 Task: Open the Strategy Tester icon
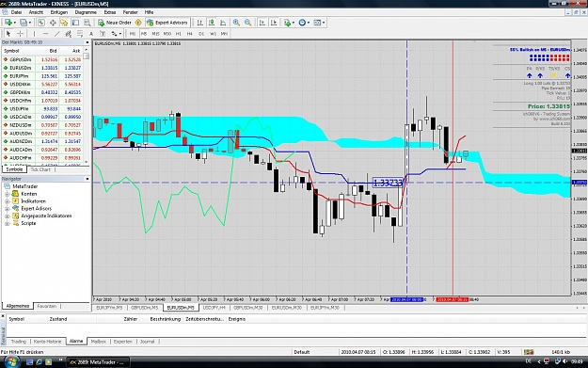coord(87,23)
